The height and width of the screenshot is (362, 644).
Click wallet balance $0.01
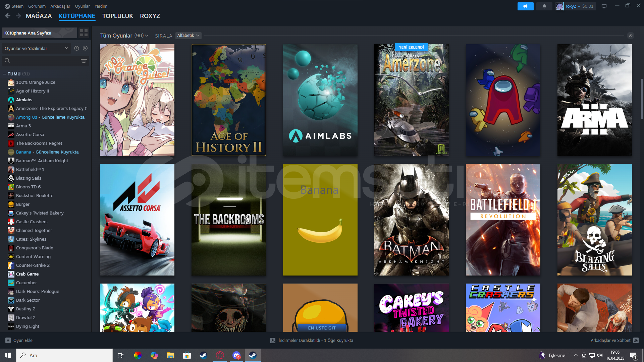(x=588, y=6)
